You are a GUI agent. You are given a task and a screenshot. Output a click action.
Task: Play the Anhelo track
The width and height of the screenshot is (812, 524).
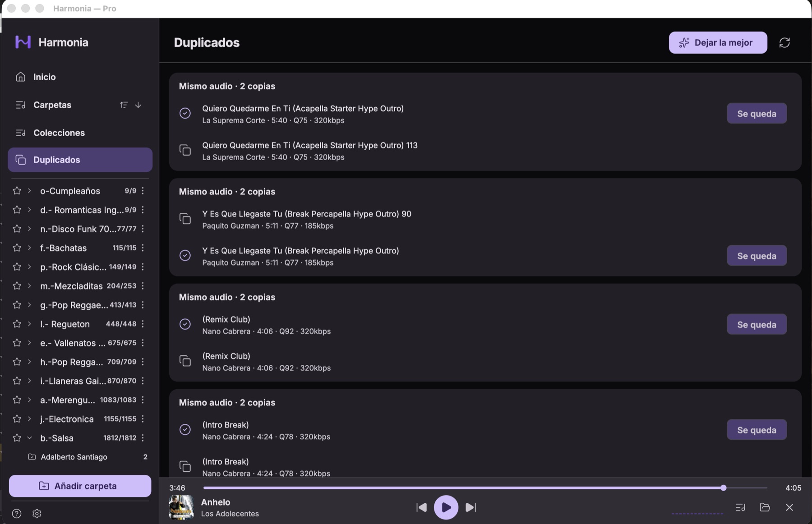(446, 507)
